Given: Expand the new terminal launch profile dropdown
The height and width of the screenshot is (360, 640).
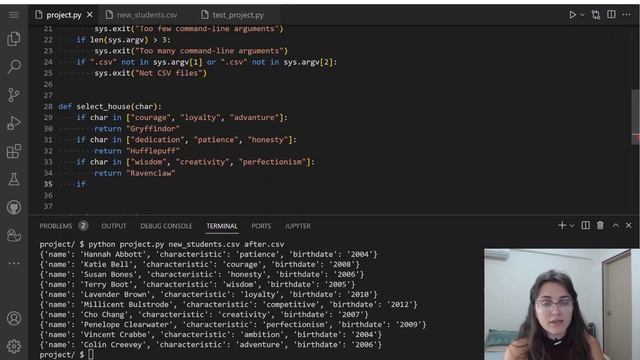Looking at the screenshot, I should point(572,226).
